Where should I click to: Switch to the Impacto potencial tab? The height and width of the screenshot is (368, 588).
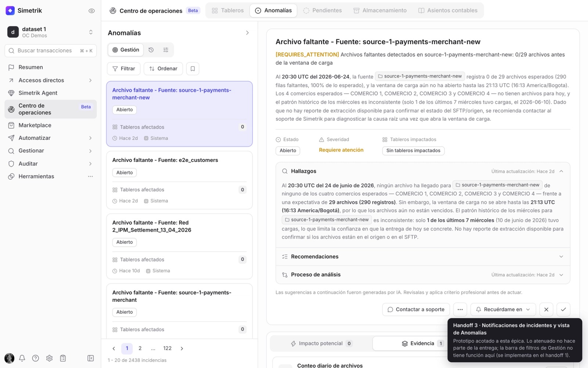[x=321, y=343]
